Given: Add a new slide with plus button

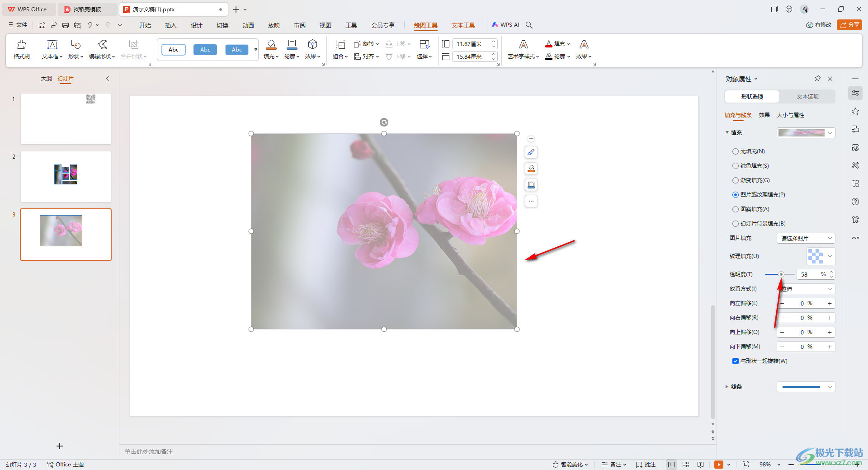Looking at the screenshot, I should coord(60,446).
